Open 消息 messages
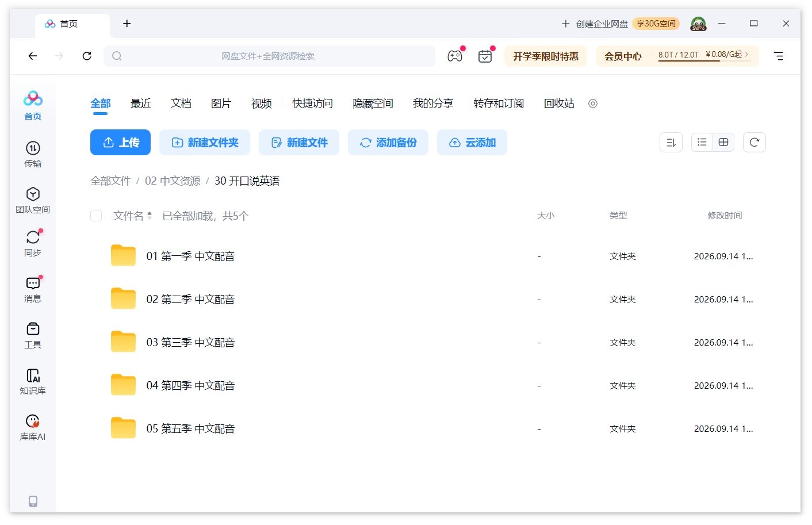The height and width of the screenshot is (525, 812). 33,289
